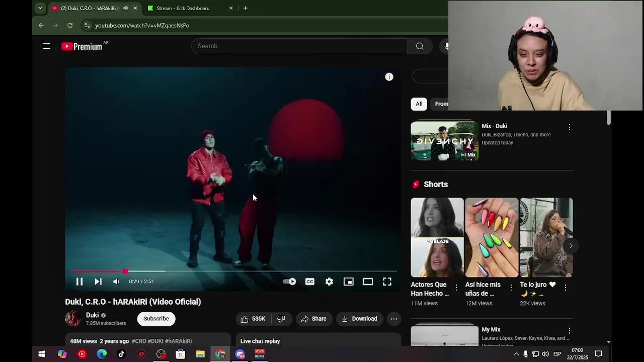Viewport: 644px width, 362px height.
Task: Open system volume control in tray
Action: (545, 354)
